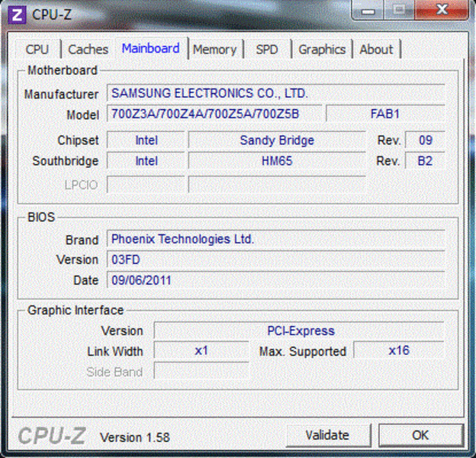
Task: Select the Mainboard tab
Action: pyautogui.click(x=151, y=49)
